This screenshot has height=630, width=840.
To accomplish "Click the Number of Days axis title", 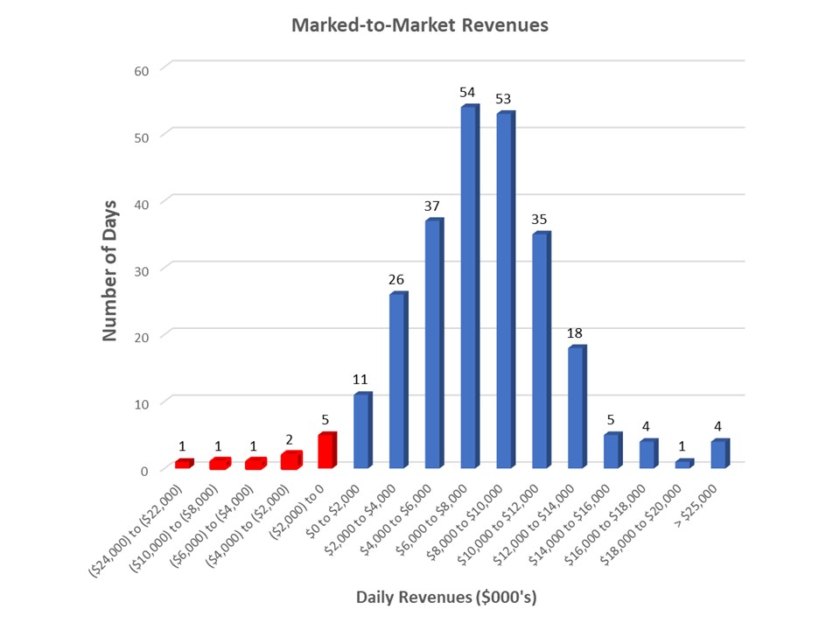I will pyautogui.click(x=111, y=262).
